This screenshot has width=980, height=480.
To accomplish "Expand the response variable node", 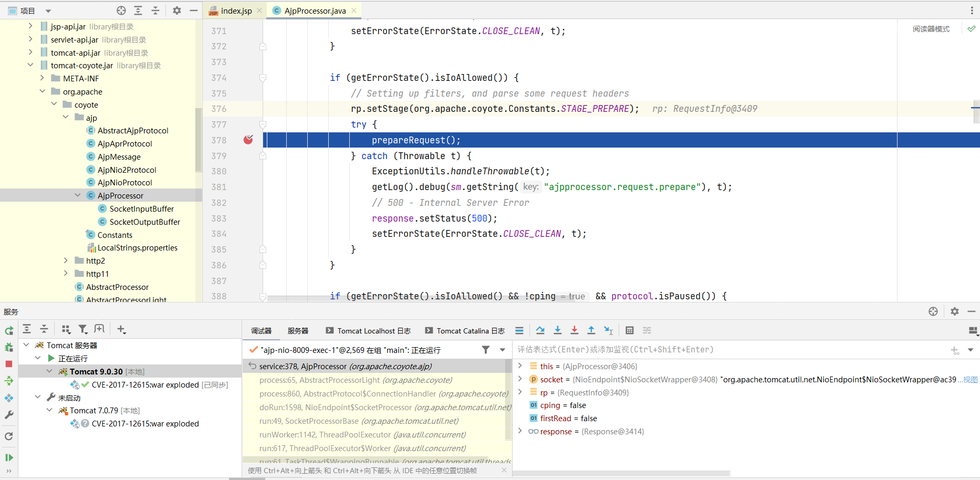I will (520, 431).
